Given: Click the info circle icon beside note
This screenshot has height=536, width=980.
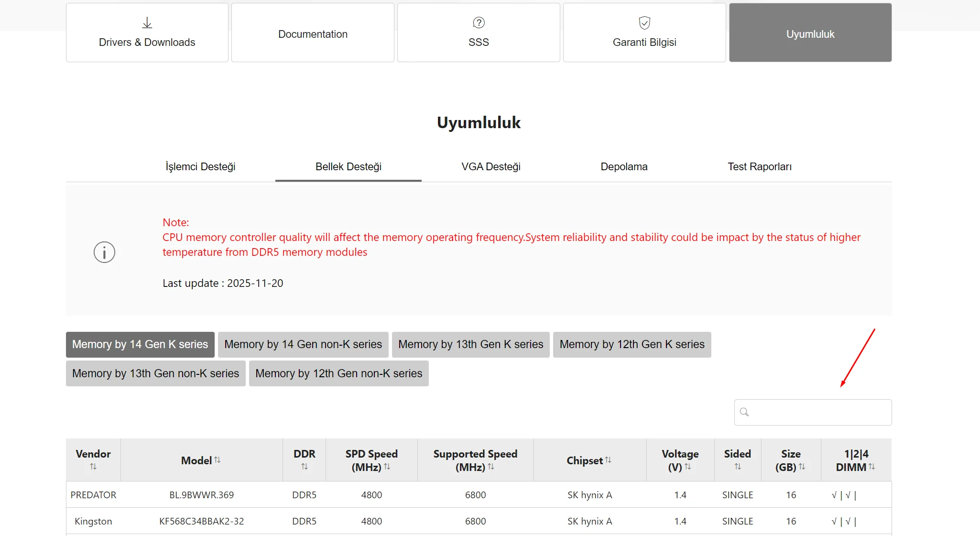Looking at the screenshot, I should [x=104, y=252].
